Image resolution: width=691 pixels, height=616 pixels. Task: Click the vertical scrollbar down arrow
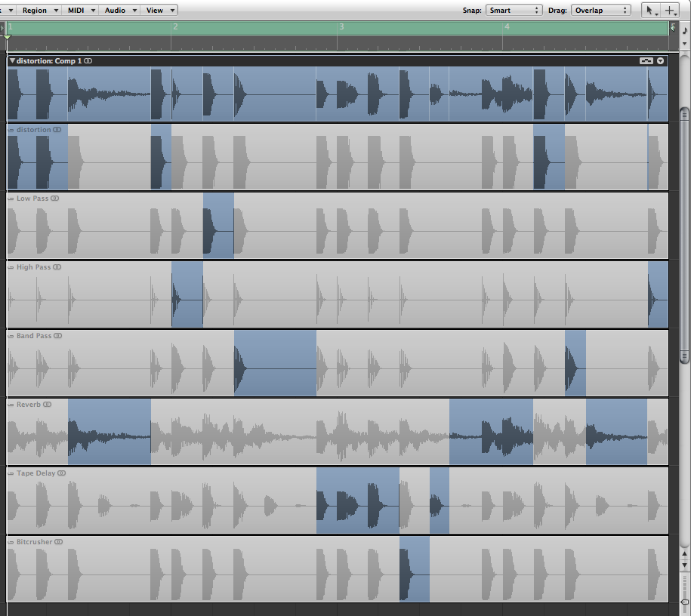click(x=684, y=565)
